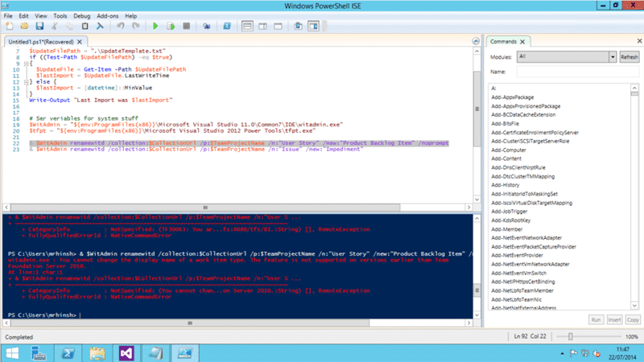Open the Debug menu
The image size is (644, 362).
82,16
